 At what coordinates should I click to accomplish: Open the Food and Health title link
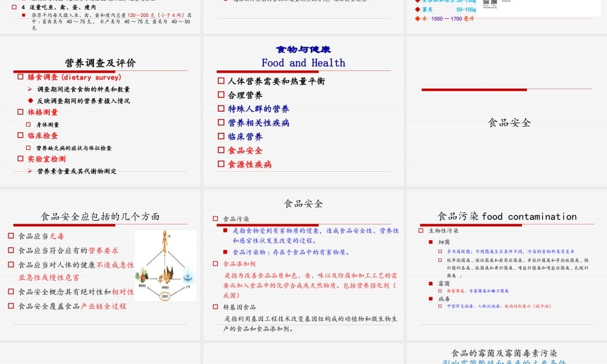[x=303, y=62]
